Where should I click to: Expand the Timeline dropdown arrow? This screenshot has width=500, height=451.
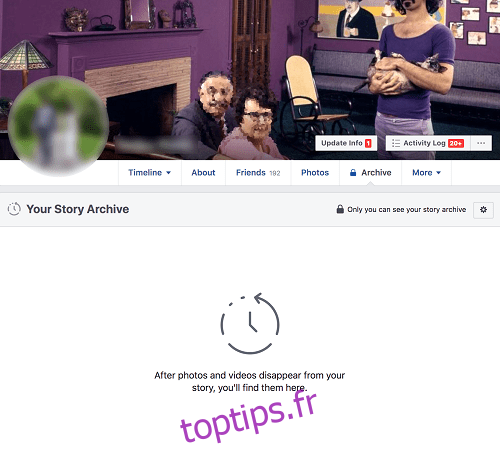(168, 173)
